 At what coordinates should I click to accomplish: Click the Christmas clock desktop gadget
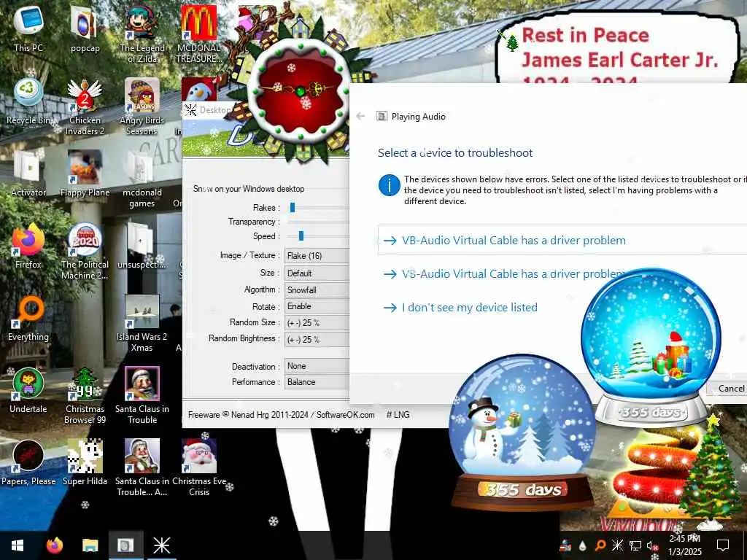300,90
